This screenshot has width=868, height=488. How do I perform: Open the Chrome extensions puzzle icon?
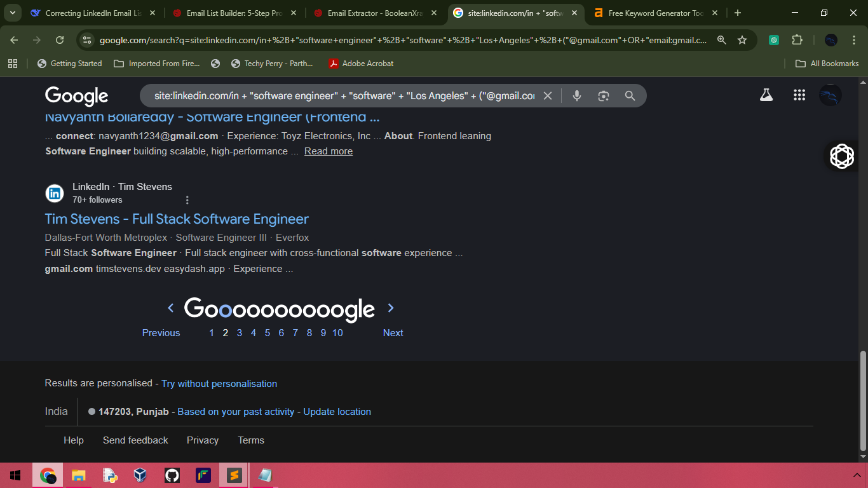point(797,39)
